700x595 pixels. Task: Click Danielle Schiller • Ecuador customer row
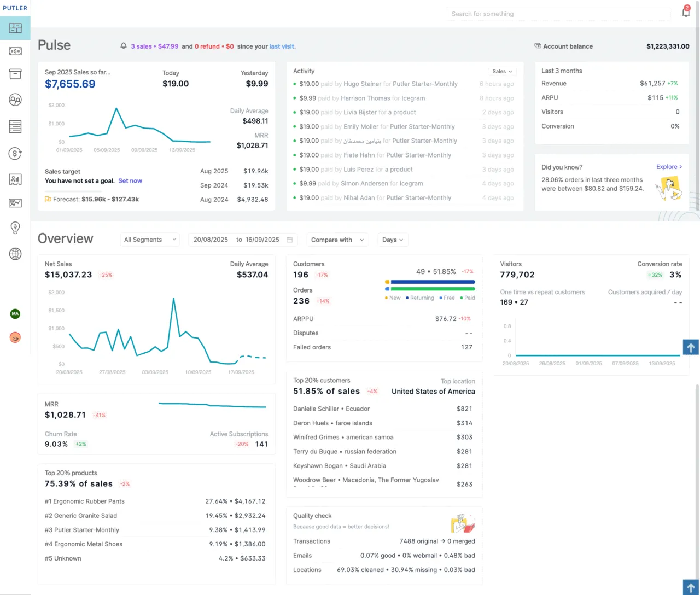tap(383, 409)
